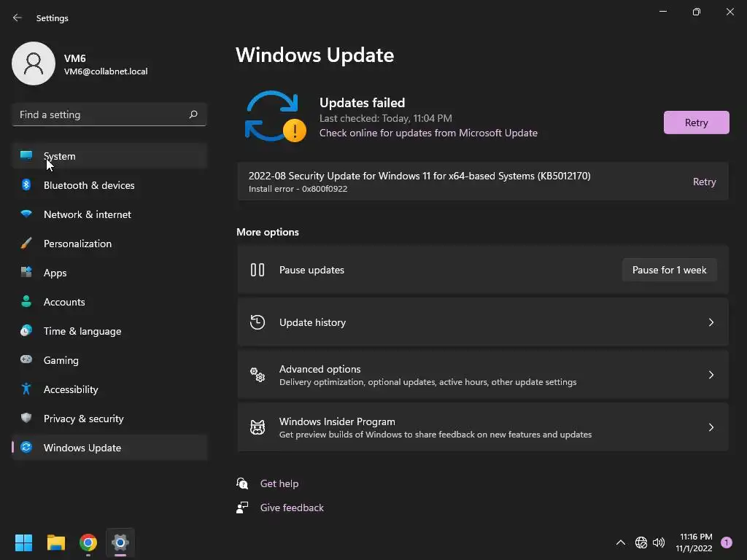Click the back arrow in Settings header
The image size is (747, 560).
(18, 17)
